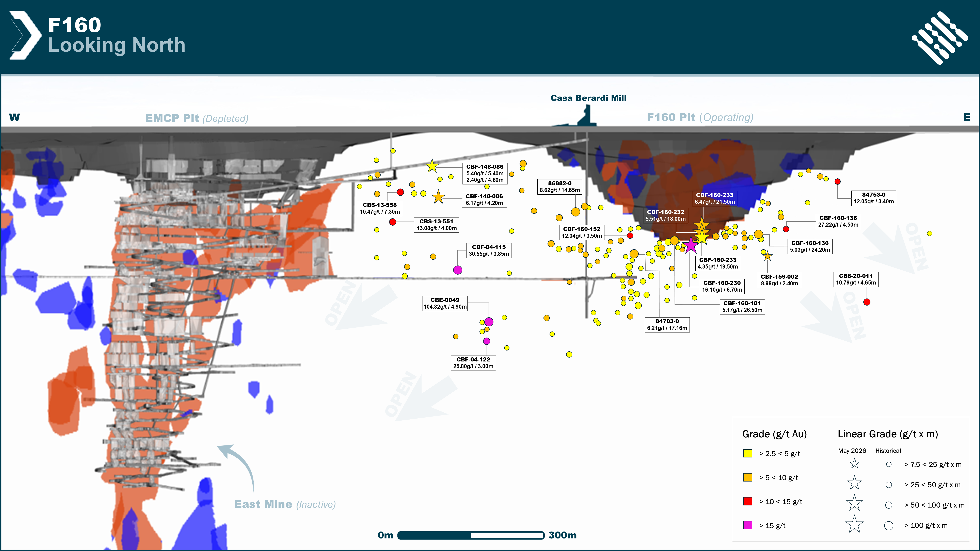
Task: Click the CBF-160-152 12.04g/t callout
Action: click(x=582, y=232)
